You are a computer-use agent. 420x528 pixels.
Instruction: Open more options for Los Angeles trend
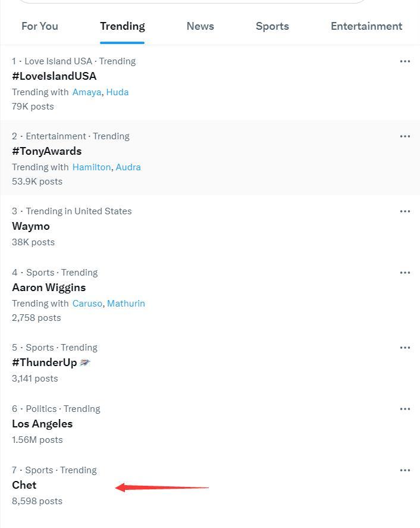405,409
